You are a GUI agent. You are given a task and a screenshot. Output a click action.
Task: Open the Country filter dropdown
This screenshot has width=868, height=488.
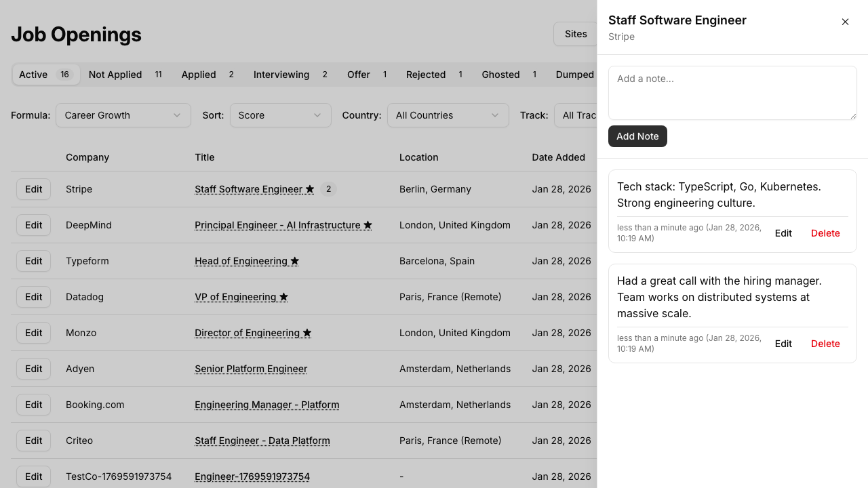coord(448,115)
